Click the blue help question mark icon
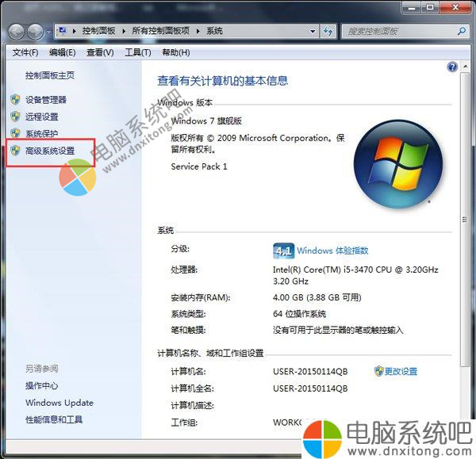This screenshot has height=459, width=476. [x=452, y=67]
